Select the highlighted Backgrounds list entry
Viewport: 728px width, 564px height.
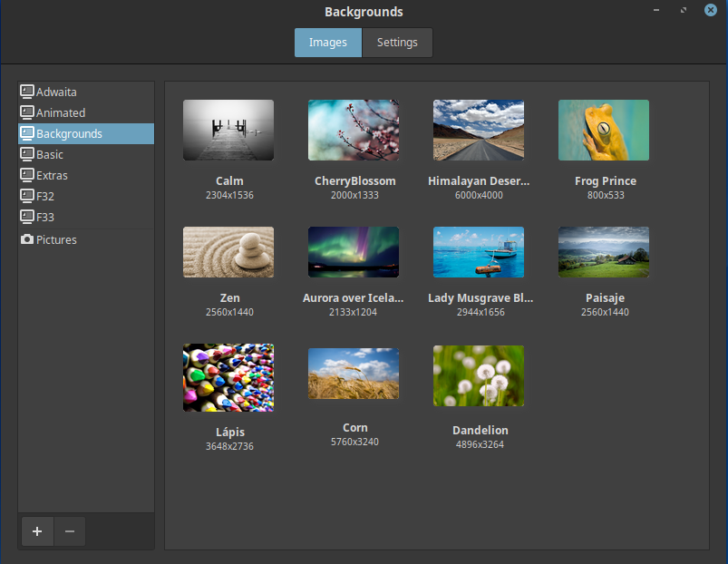pos(69,133)
